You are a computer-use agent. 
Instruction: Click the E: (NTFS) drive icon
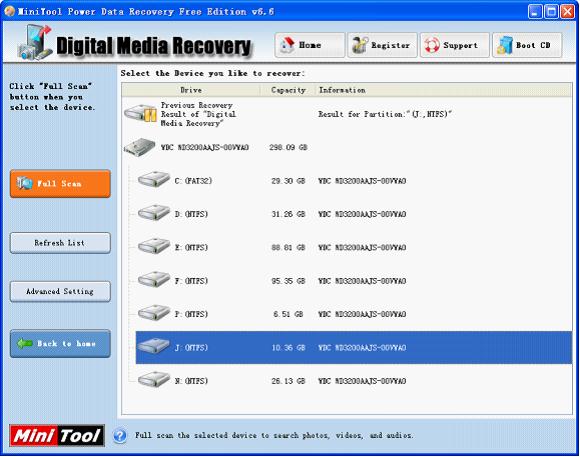154,246
